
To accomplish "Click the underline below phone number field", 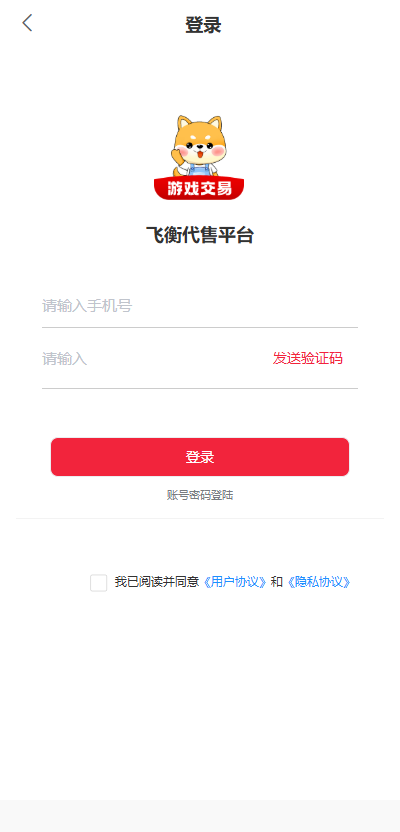I will point(200,327).
